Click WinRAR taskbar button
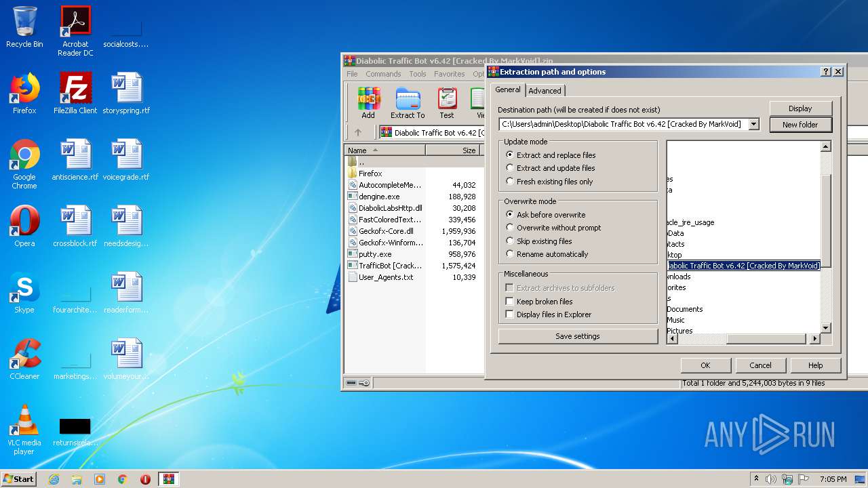This screenshot has height=488, width=868. [168, 479]
